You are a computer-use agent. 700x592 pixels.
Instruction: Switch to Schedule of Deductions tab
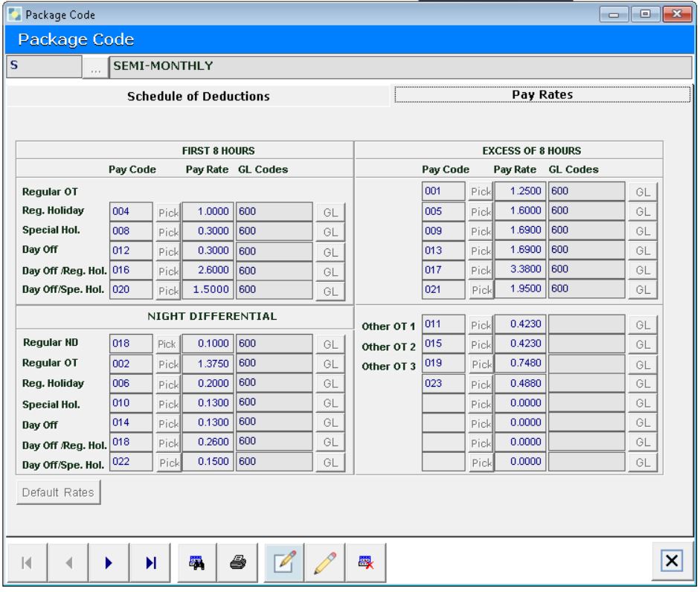point(198,97)
